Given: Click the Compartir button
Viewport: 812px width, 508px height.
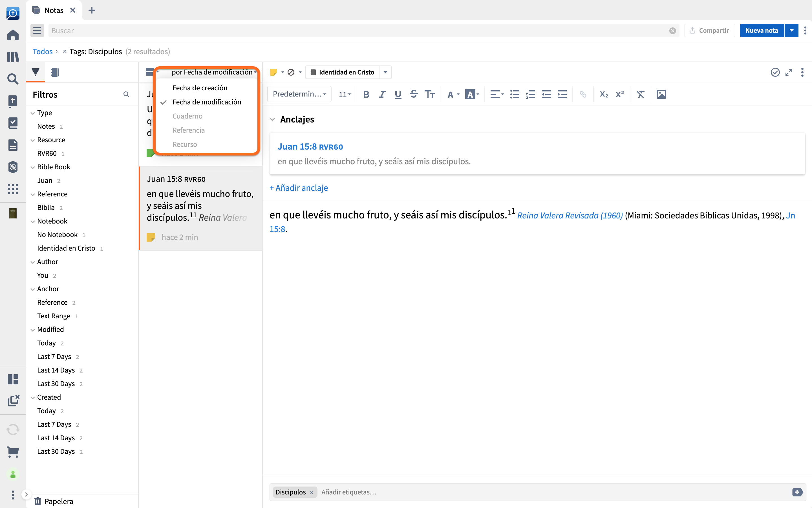Looking at the screenshot, I should click(709, 30).
